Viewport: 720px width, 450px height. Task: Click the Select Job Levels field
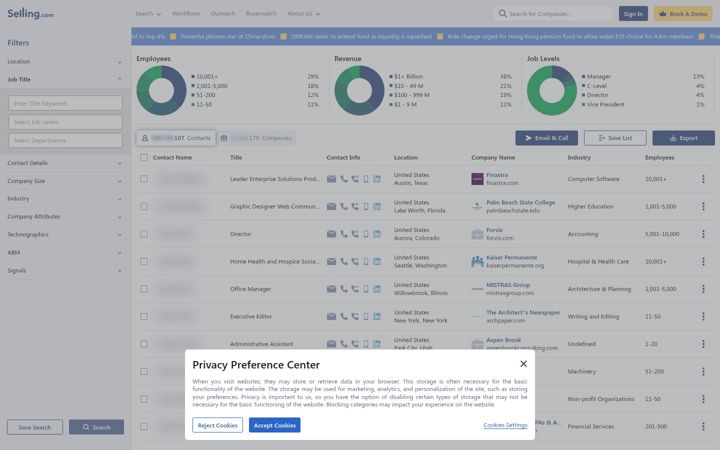(65, 122)
